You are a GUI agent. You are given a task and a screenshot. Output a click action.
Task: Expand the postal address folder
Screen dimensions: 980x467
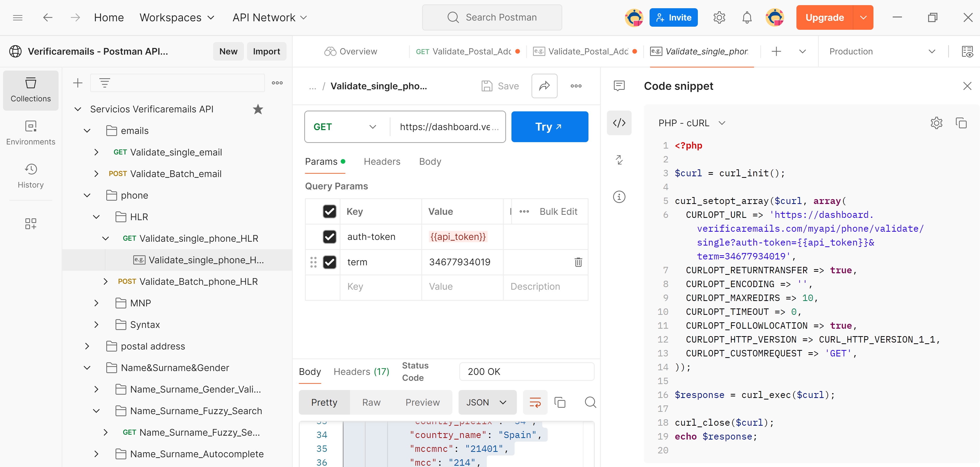pos(87,346)
